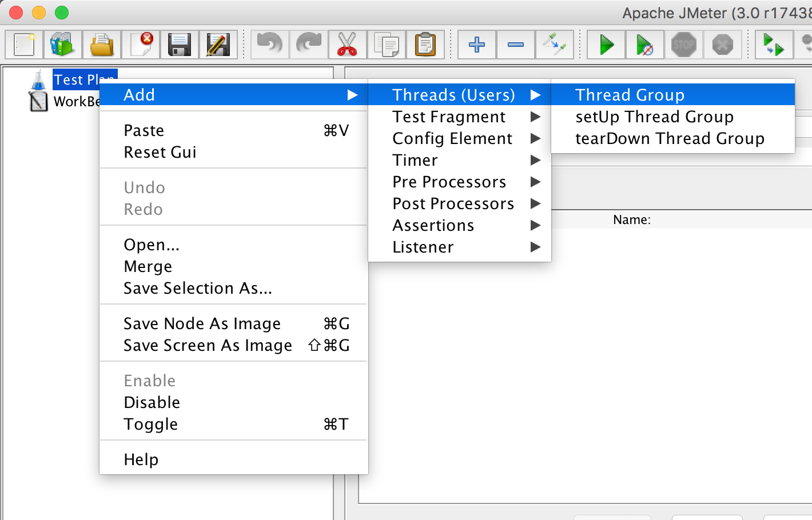Expand Assertions submenu
The height and width of the screenshot is (520, 812).
[460, 225]
